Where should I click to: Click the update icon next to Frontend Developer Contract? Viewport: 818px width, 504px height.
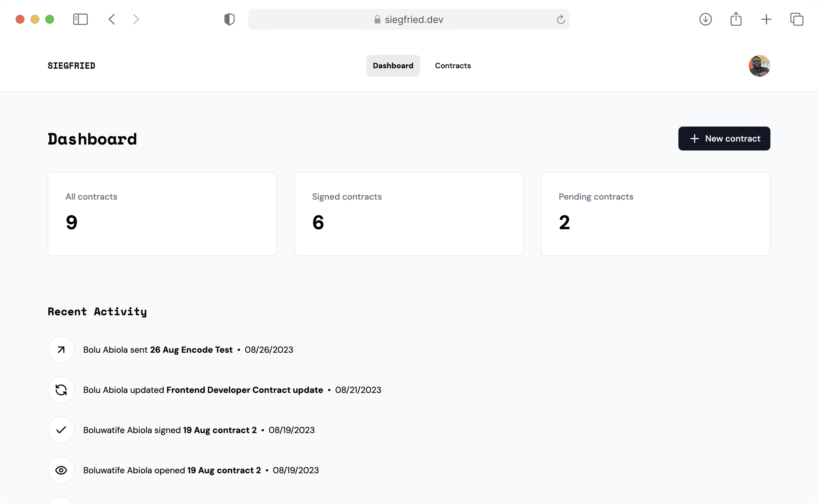(x=61, y=390)
